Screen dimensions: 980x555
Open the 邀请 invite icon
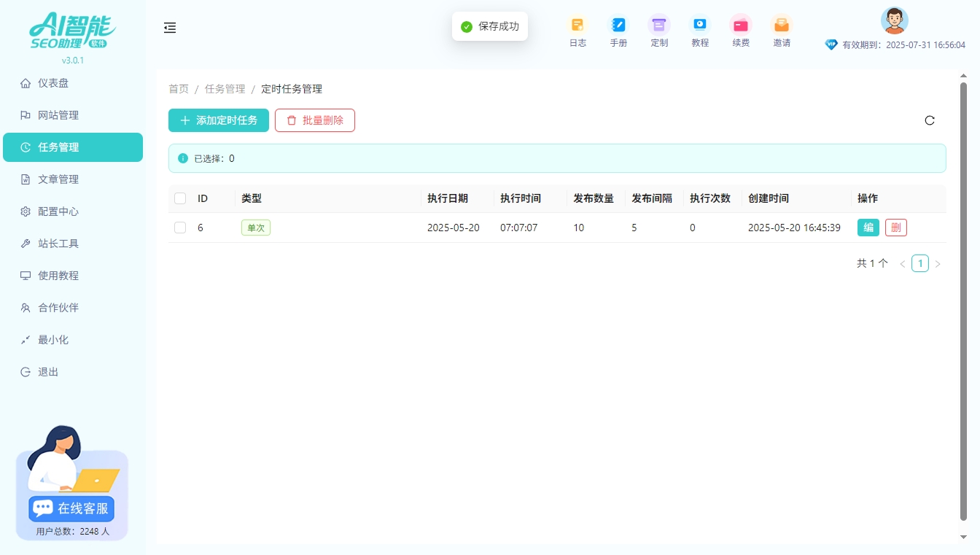[782, 26]
